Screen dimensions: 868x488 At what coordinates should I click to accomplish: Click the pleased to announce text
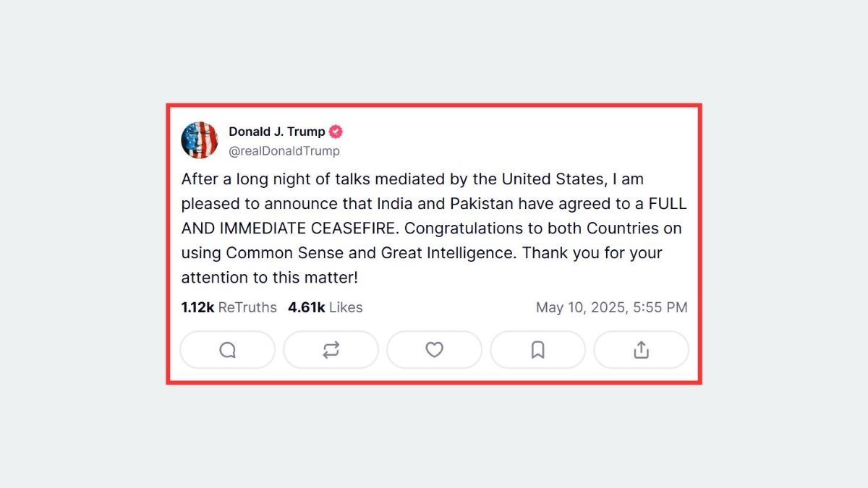pos(252,204)
